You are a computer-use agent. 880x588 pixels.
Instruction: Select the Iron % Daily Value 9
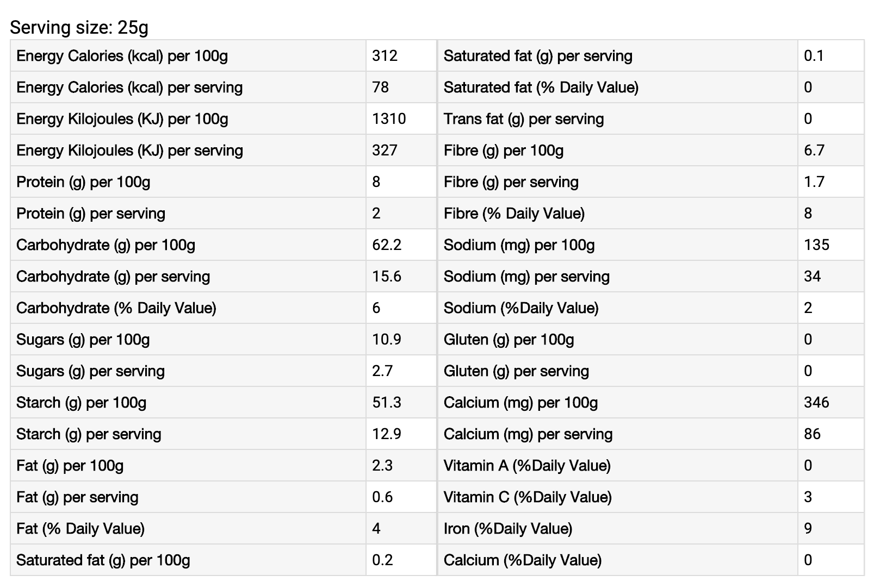808,528
